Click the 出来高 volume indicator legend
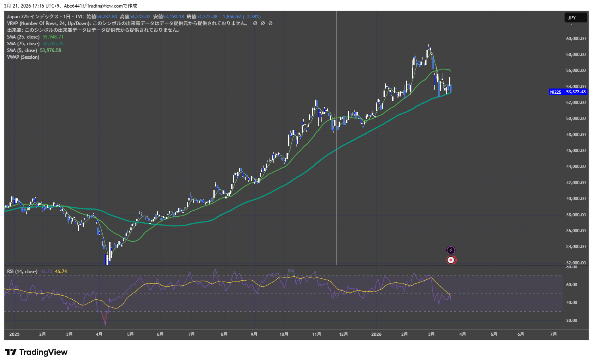The height and width of the screenshot is (364, 593). 15,30
